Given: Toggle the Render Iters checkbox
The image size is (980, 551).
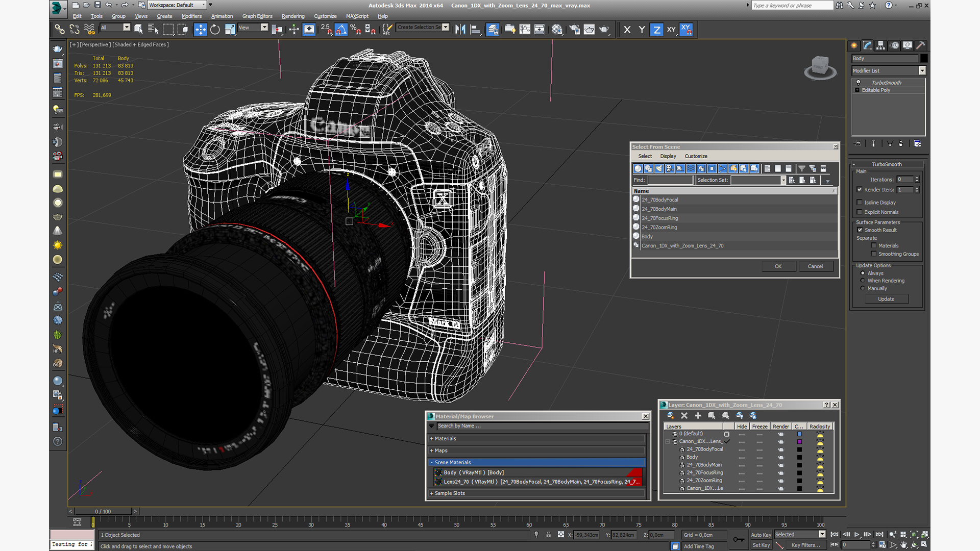Looking at the screenshot, I should click(860, 189).
